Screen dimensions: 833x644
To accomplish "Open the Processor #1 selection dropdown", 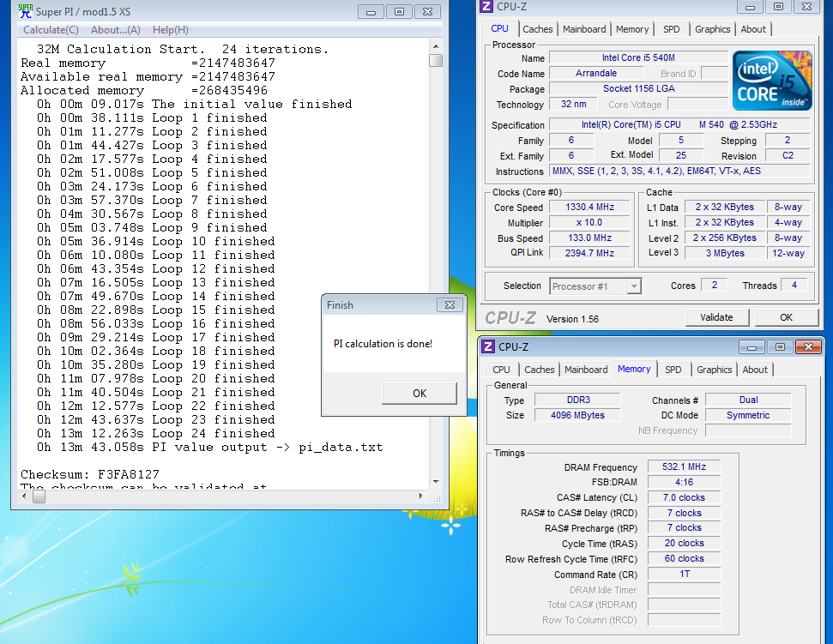I will [x=595, y=286].
